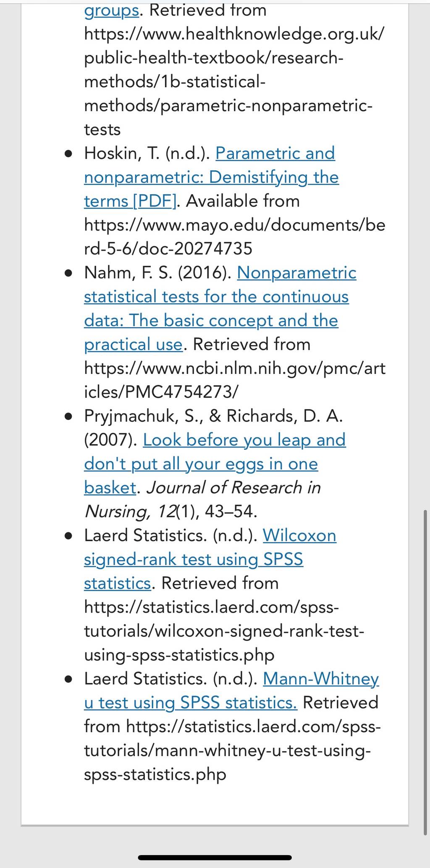The height and width of the screenshot is (868, 430).
Task: Tap the mayo.edu documents URL text
Action: coord(235,237)
